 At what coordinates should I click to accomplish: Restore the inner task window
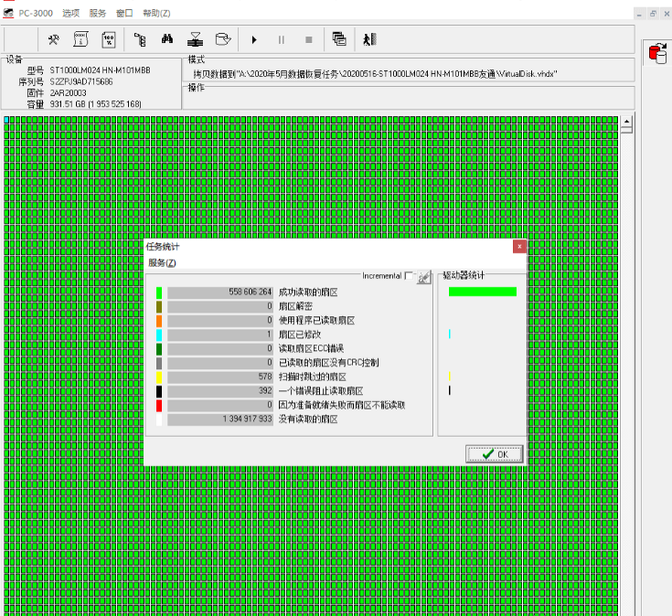click(653, 14)
